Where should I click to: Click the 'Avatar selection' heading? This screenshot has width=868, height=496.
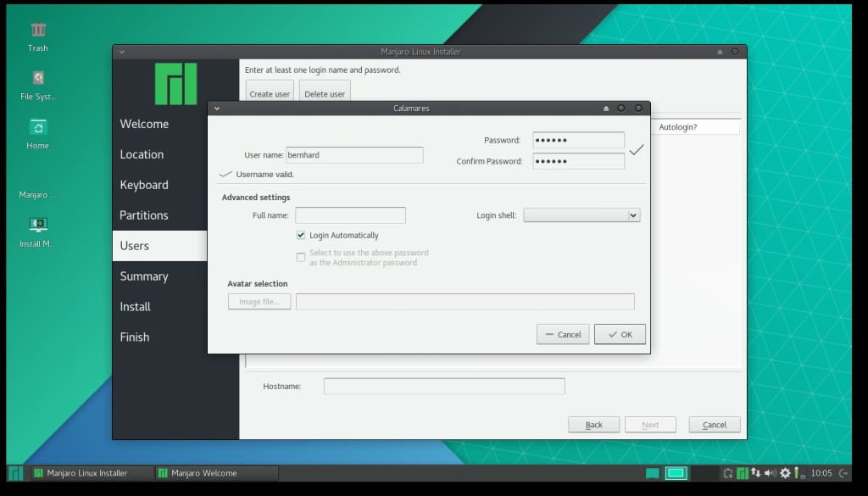pyautogui.click(x=258, y=283)
